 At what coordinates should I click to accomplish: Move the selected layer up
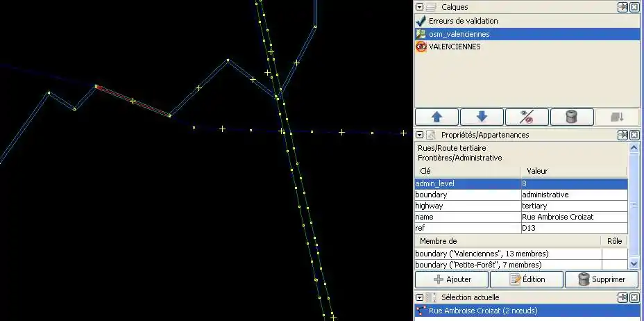(435, 117)
